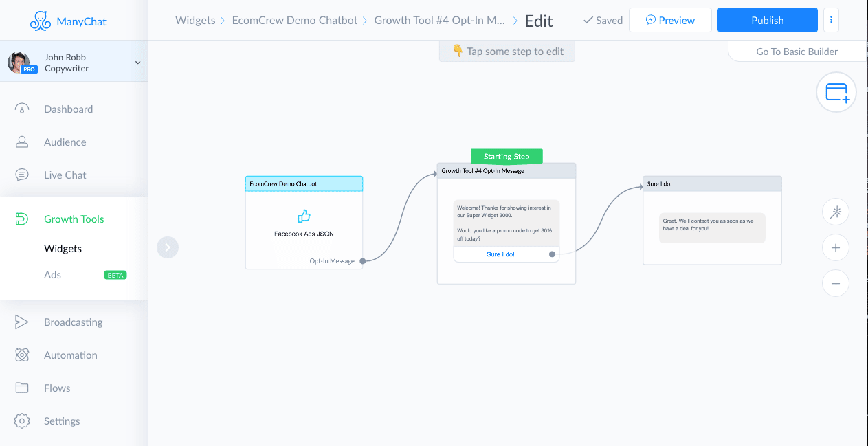Open Flows in the sidebar
The height and width of the screenshot is (446, 868).
(57, 388)
